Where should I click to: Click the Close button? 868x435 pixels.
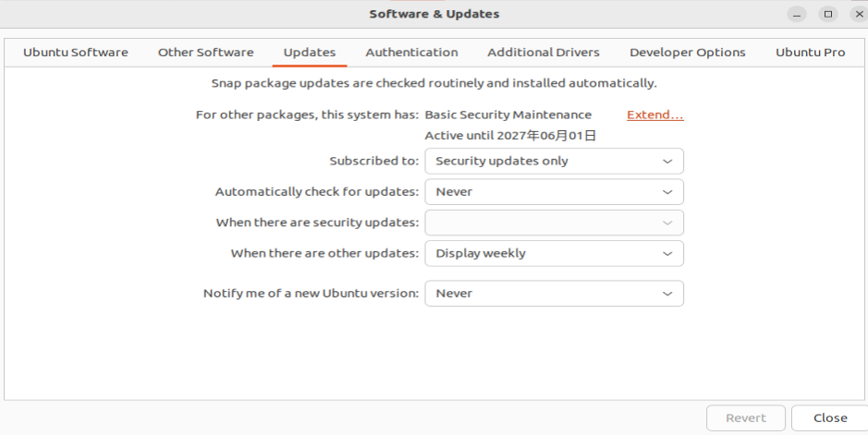830,417
